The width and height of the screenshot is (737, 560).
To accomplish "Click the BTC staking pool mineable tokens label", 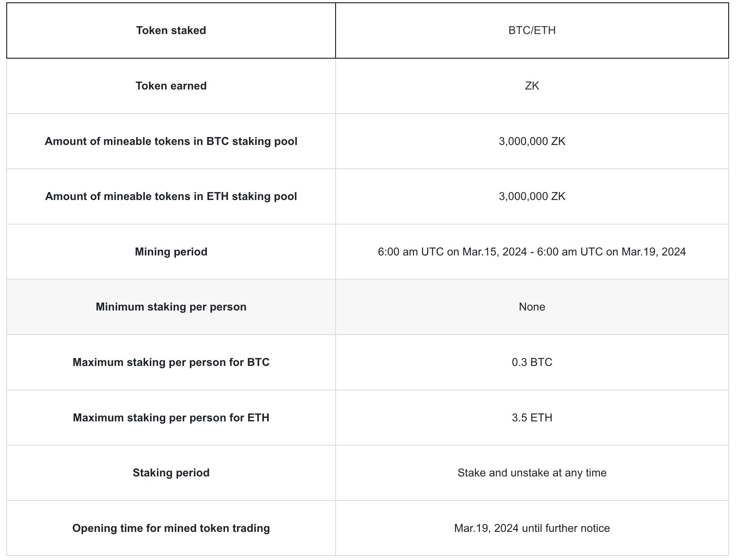I will click(171, 141).
